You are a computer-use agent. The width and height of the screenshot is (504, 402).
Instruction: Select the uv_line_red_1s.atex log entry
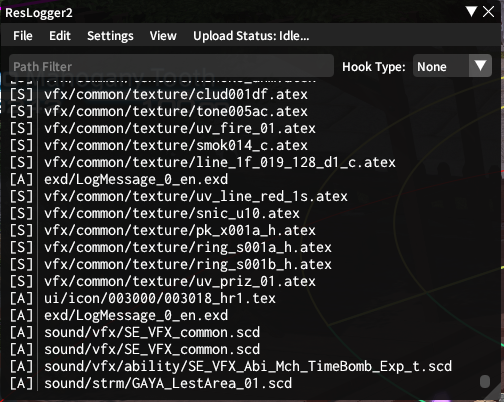[x=195, y=197]
